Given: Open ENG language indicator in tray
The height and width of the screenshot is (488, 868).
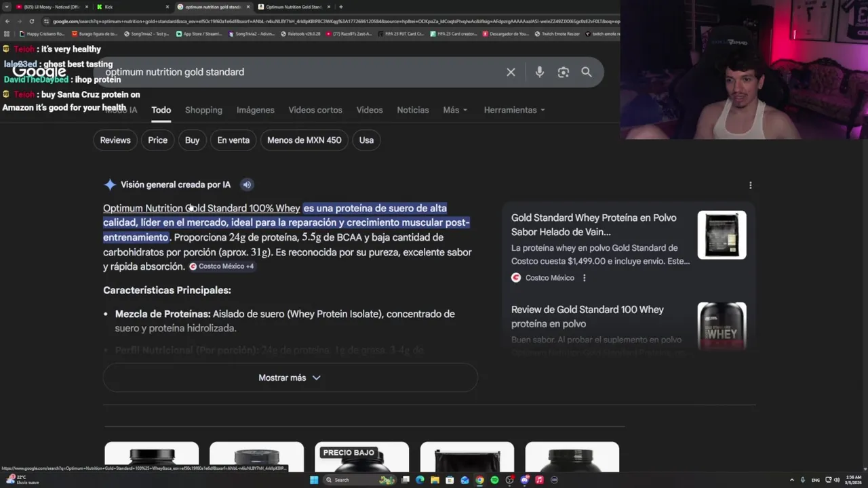Looking at the screenshot, I should 816,480.
